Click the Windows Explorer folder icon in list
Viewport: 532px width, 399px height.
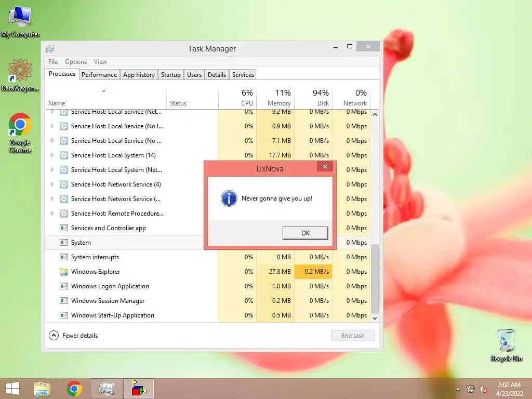pyautogui.click(x=63, y=272)
